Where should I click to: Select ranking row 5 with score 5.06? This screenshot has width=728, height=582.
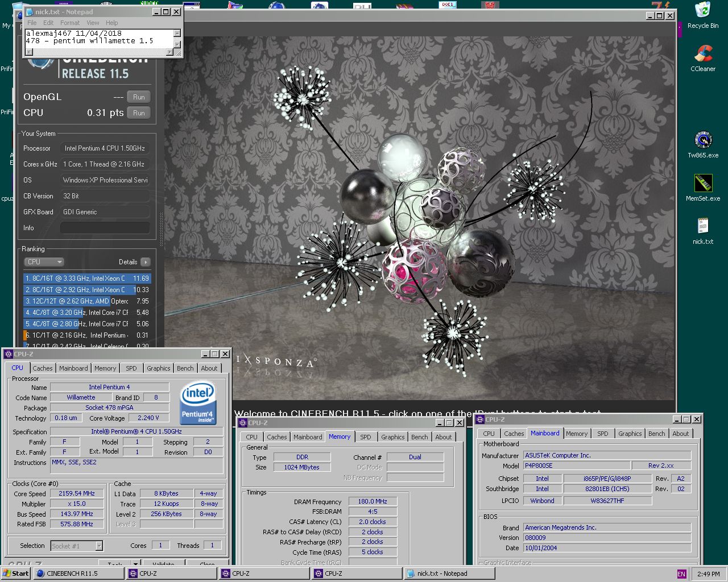pyautogui.click(x=87, y=324)
